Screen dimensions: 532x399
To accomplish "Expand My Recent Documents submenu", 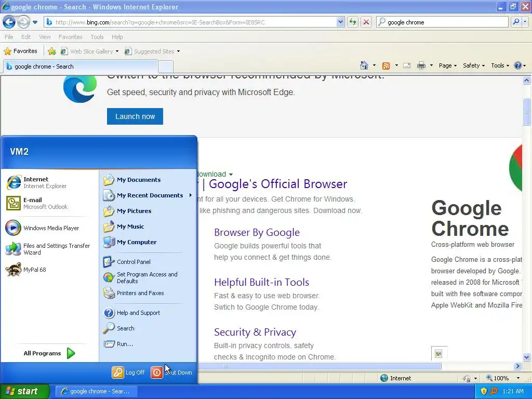I will (x=148, y=195).
